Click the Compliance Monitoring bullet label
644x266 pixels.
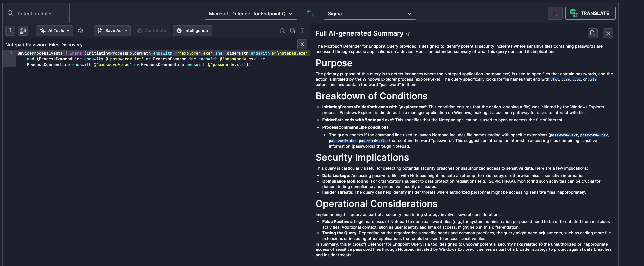click(345, 181)
